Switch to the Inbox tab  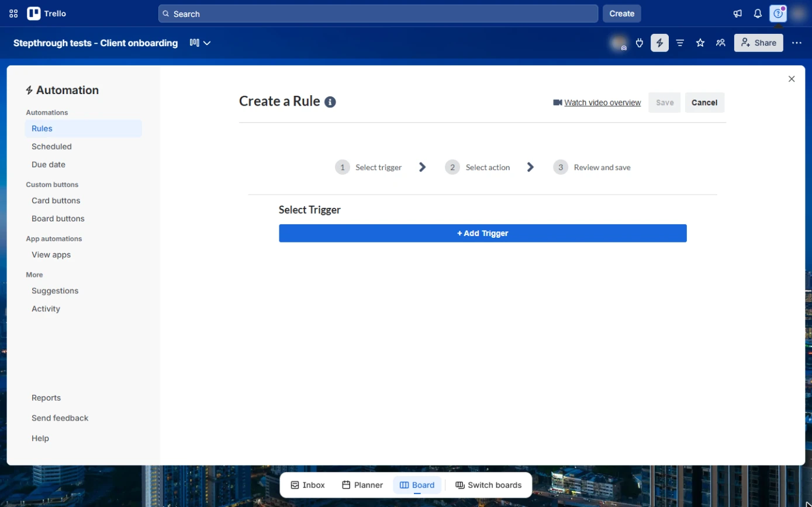click(307, 485)
